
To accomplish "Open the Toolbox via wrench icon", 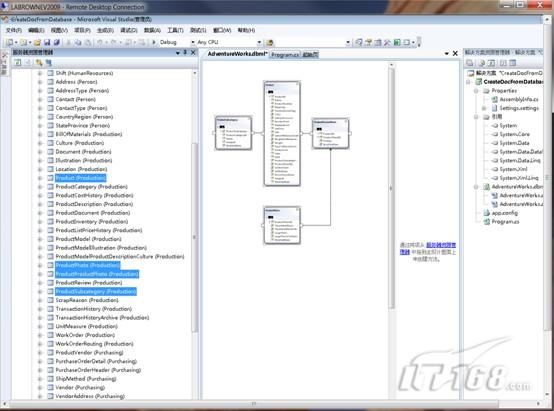I will pyautogui.click(x=387, y=42).
